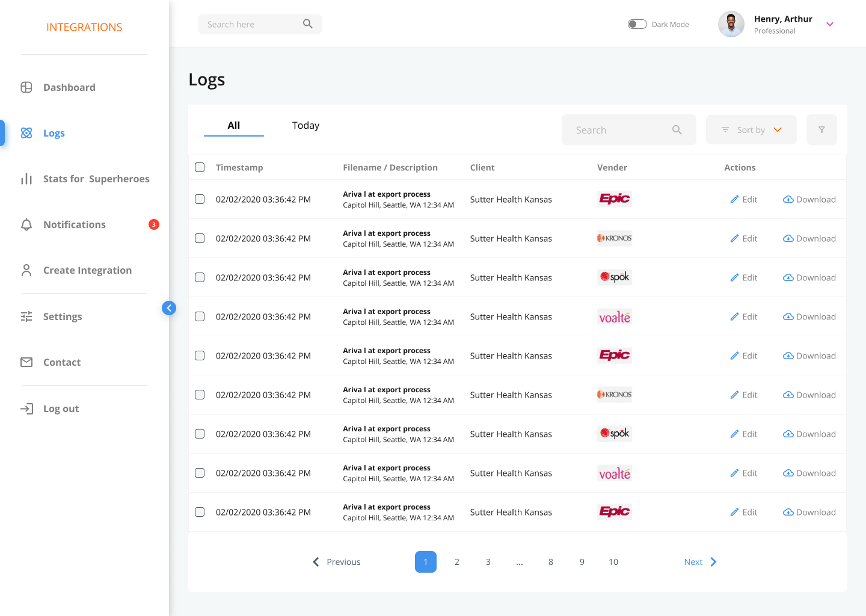This screenshot has width=866, height=616.
Task: Click Edit in the first Epic row
Action: point(744,199)
